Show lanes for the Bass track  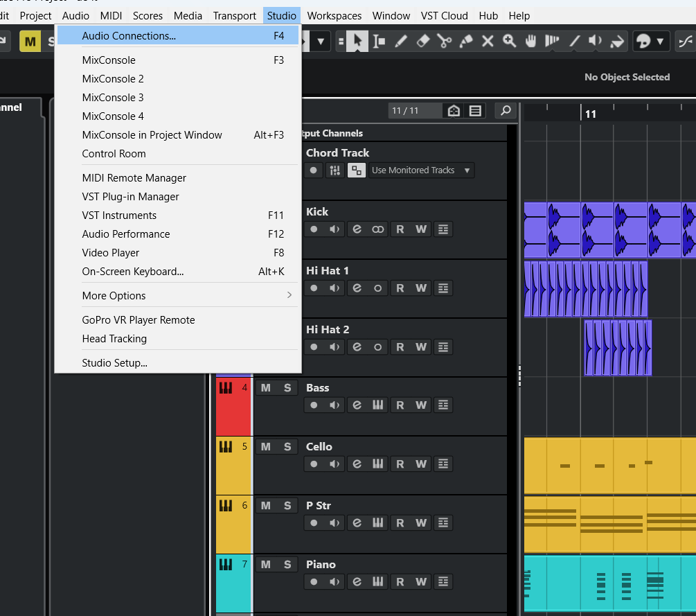click(x=443, y=405)
